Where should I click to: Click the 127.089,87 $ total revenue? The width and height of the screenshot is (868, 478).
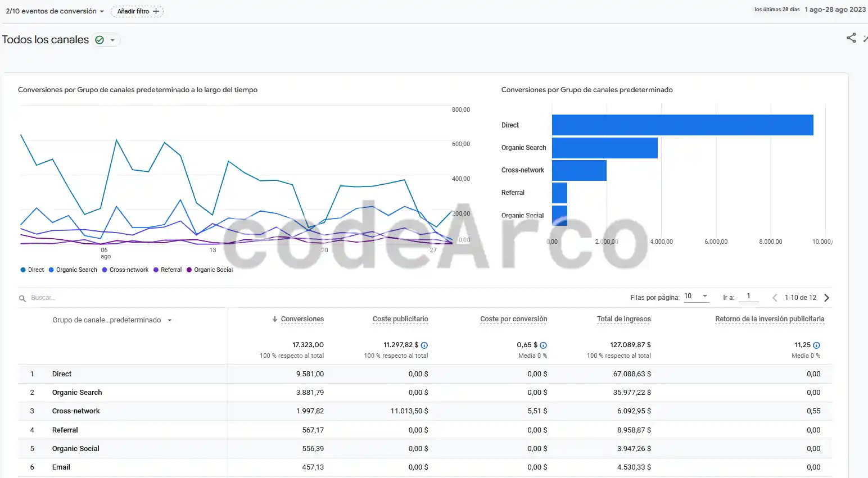click(630, 345)
